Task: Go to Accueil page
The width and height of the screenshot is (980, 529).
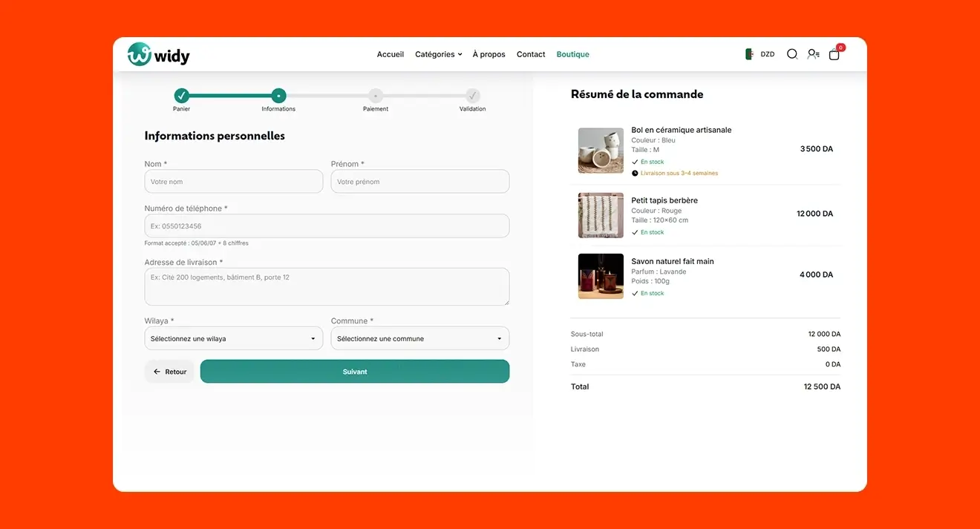Action: [x=391, y=54]
